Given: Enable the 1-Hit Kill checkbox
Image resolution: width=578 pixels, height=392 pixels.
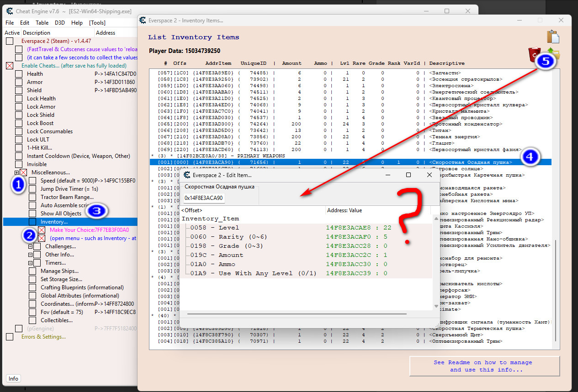Looking at the screenshot, I should [19, 148].
